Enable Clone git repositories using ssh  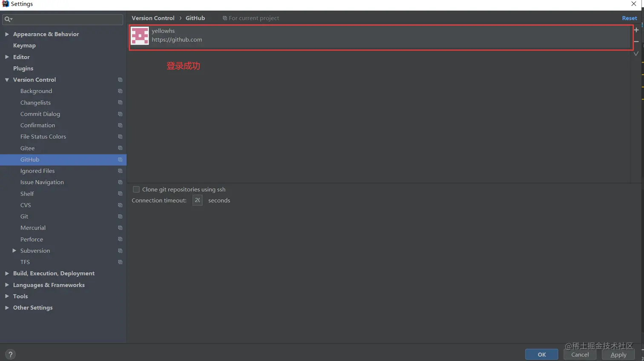click(136, 189)
